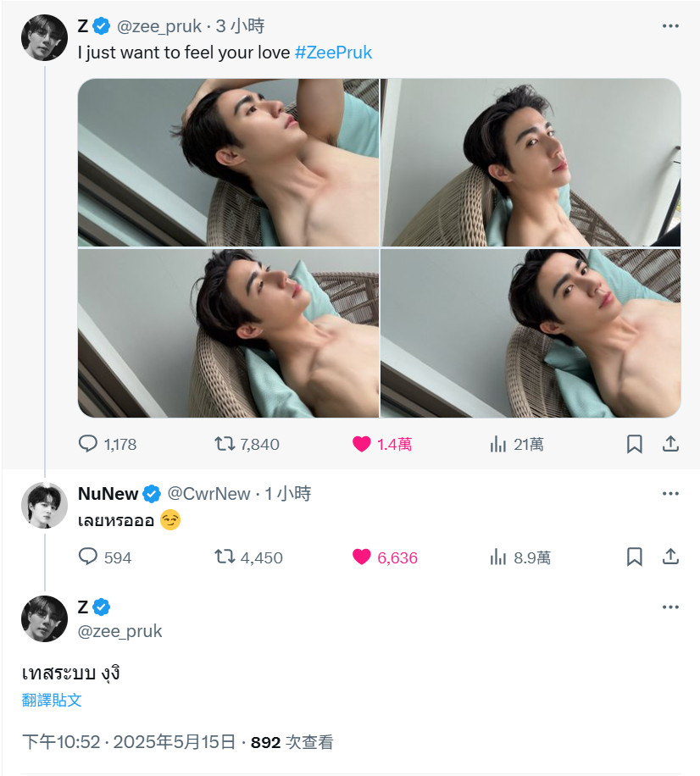Open the top-right photo in gallery
Viewport: 700px width, 776px height.
tap(531, 163)
